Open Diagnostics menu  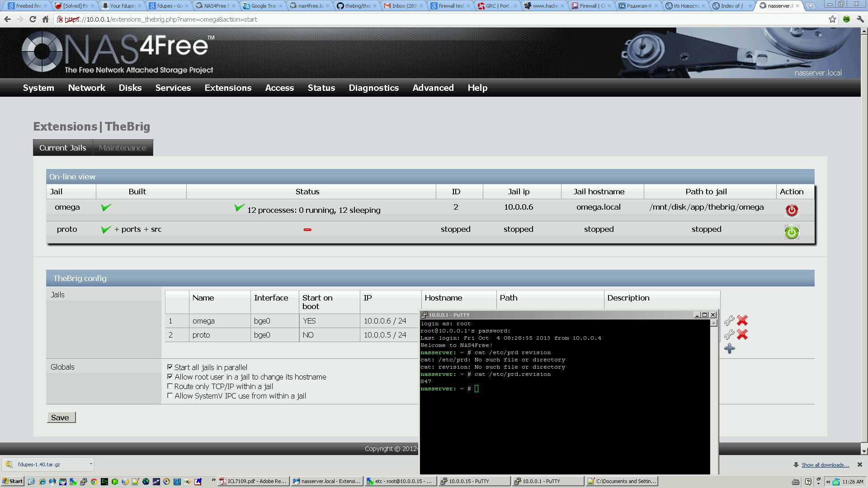(373, 88)
